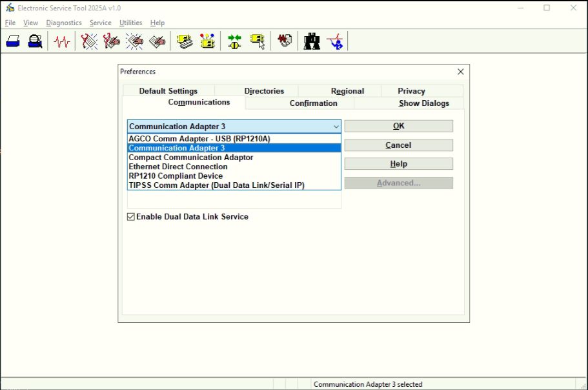The height and width of the screenshot is (390, 588).
Task: Click the Preferences dialog title text
Action: click(x=137, y=72)
